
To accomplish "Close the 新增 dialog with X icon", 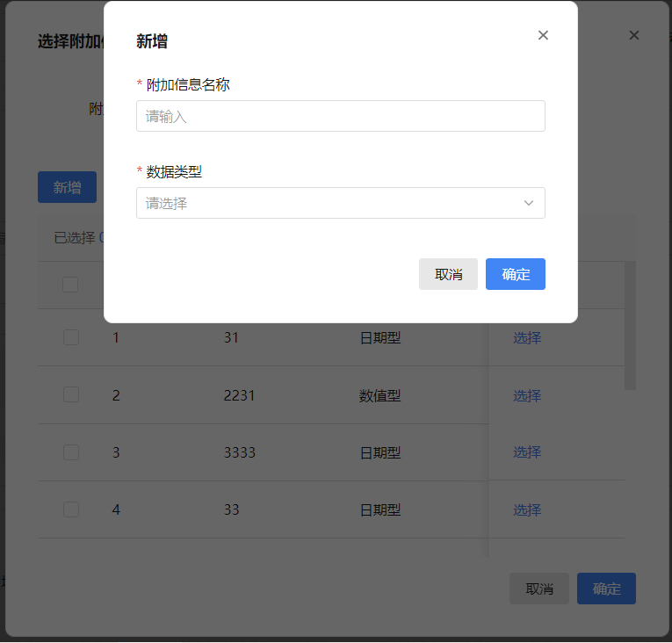I will pyautogui.click(x=543, y=35).
